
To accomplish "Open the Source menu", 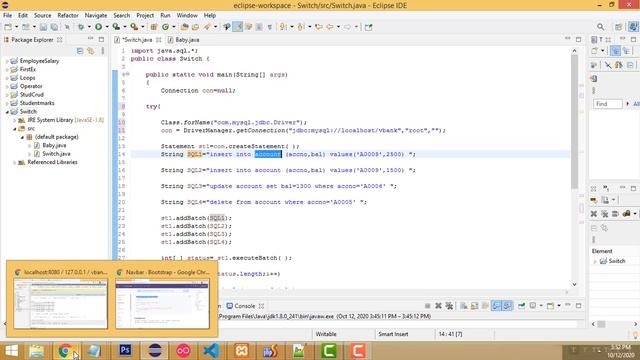I will click(42, 16).
